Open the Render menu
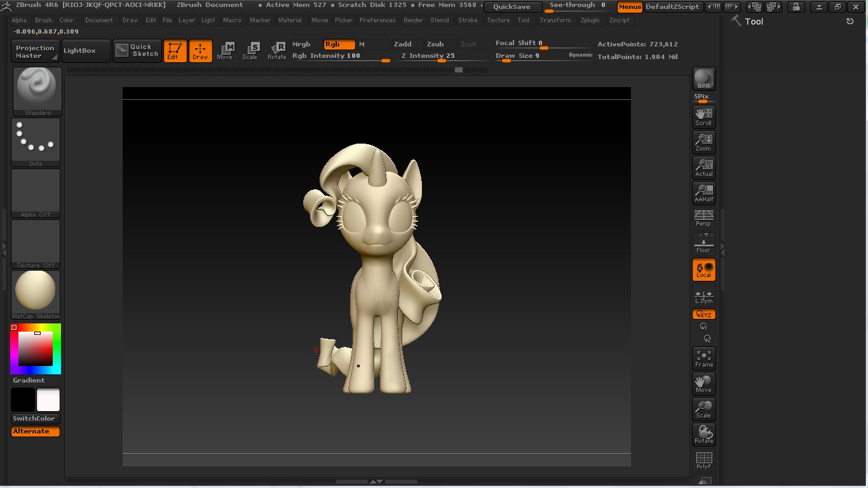Viewport: 868px width, 488px height. coord(413,20)
